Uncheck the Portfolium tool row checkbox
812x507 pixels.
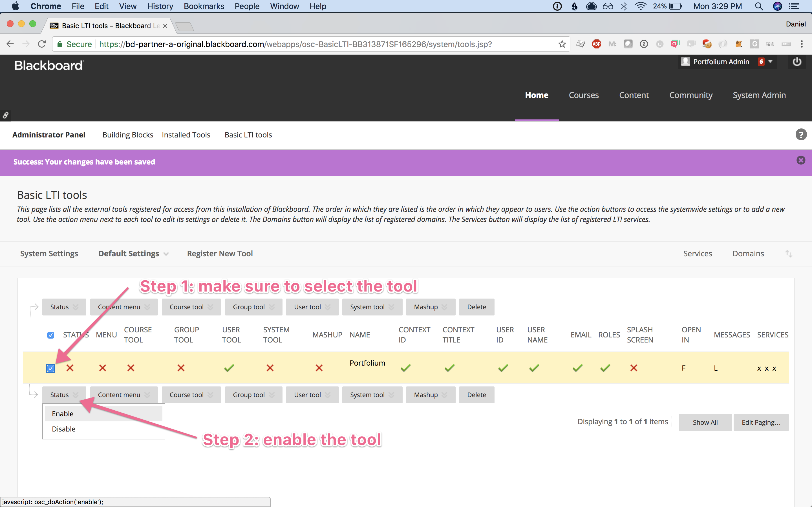pos(51,368)
